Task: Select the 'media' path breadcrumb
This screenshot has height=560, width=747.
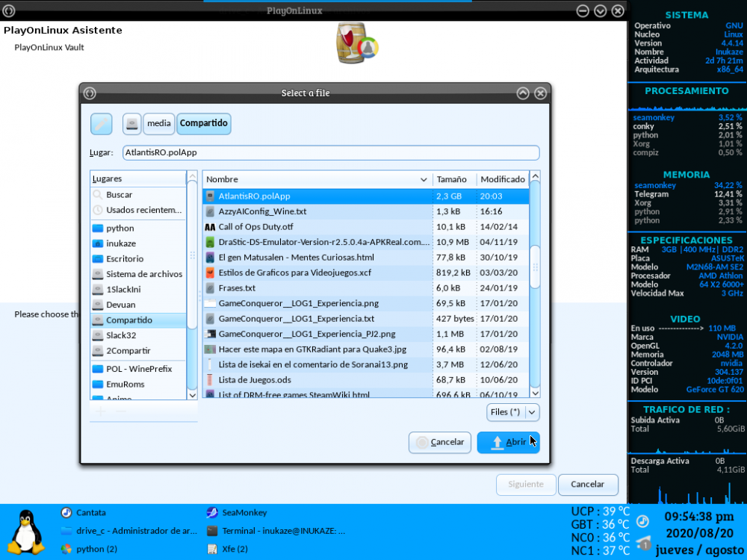Action: tap(158, 124)
